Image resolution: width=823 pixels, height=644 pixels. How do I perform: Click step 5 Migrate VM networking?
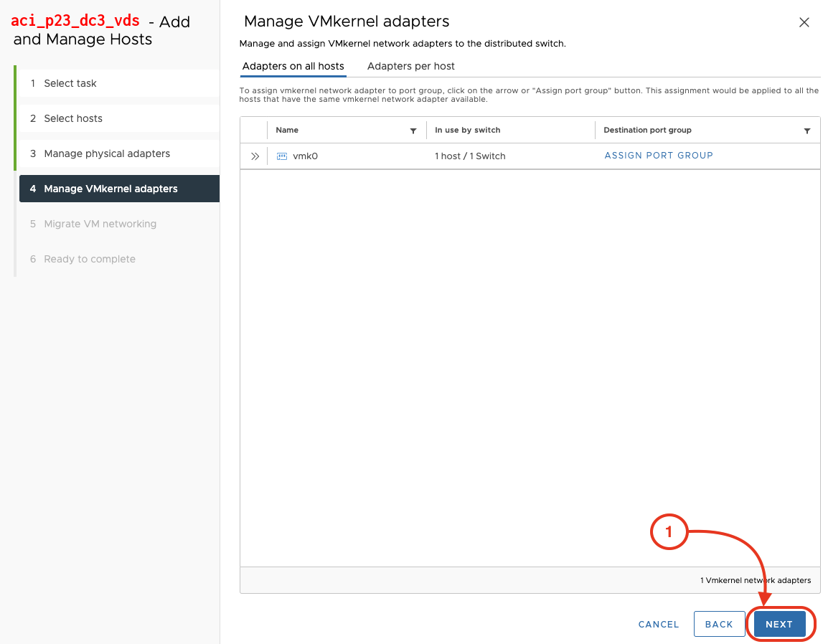[100, 224]
